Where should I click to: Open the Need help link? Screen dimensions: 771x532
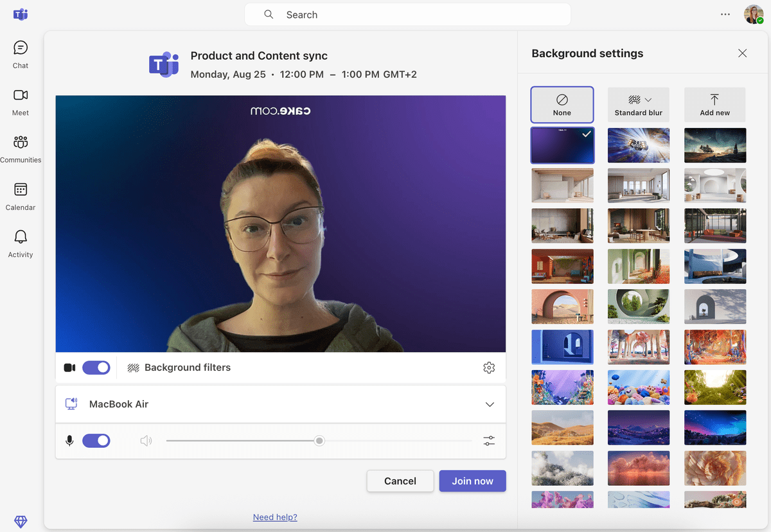click(x=275, y=517)
